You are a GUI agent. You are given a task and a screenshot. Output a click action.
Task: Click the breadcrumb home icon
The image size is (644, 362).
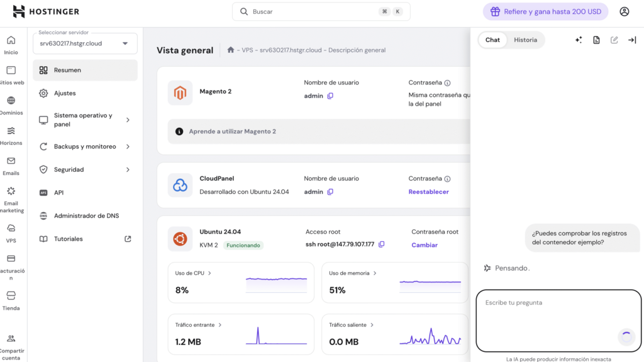pos(231,50)
